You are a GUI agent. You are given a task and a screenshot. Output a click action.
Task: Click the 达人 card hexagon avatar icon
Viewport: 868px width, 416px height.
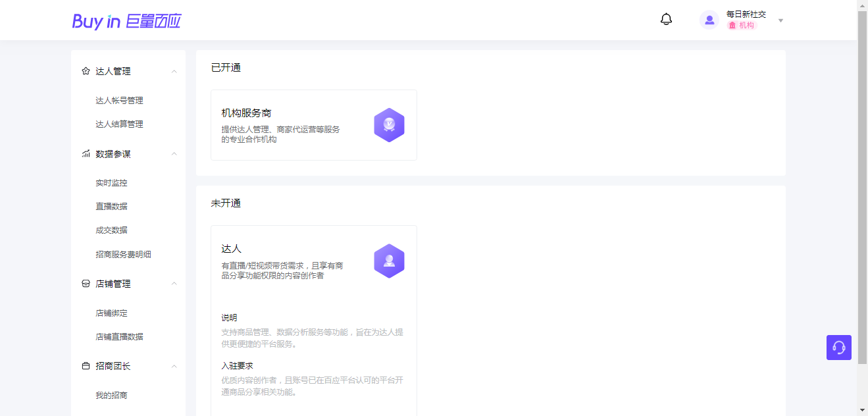[389, 261]
